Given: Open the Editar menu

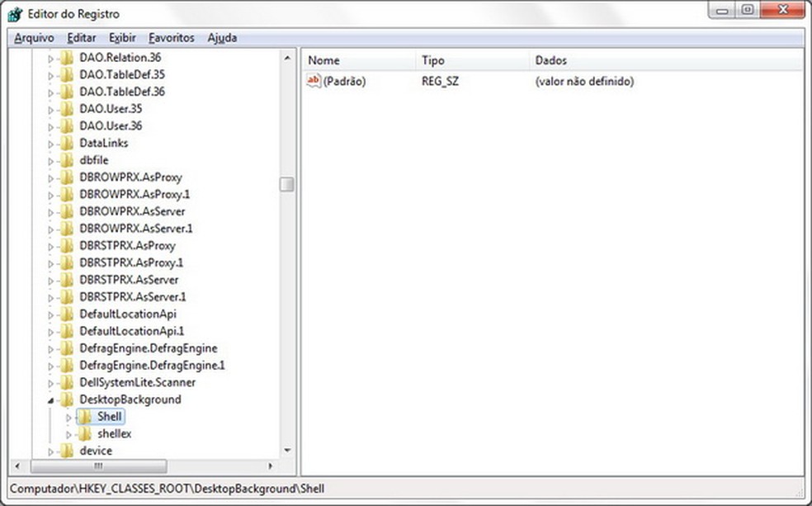Looking at the screenshot, I should (82, 38).
